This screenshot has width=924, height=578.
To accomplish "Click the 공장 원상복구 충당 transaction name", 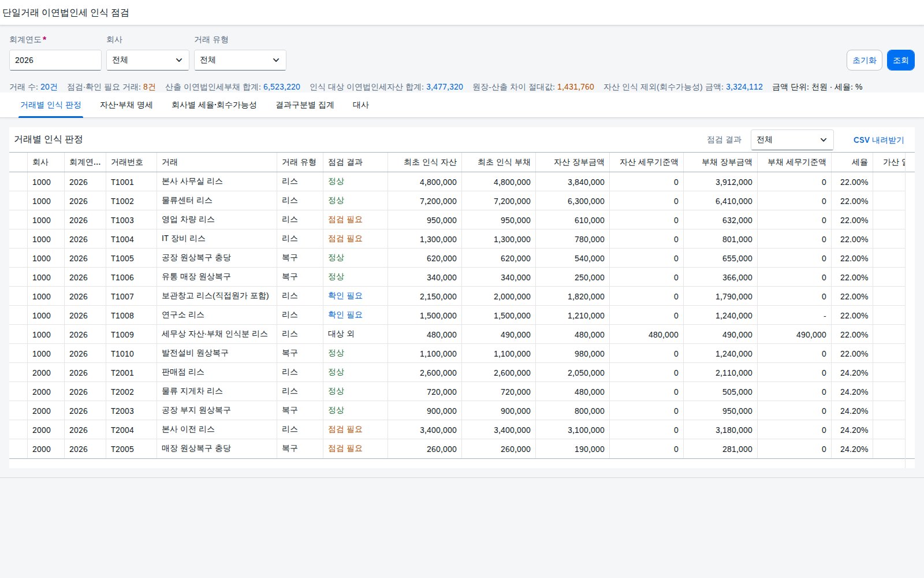I will [196, 258].
